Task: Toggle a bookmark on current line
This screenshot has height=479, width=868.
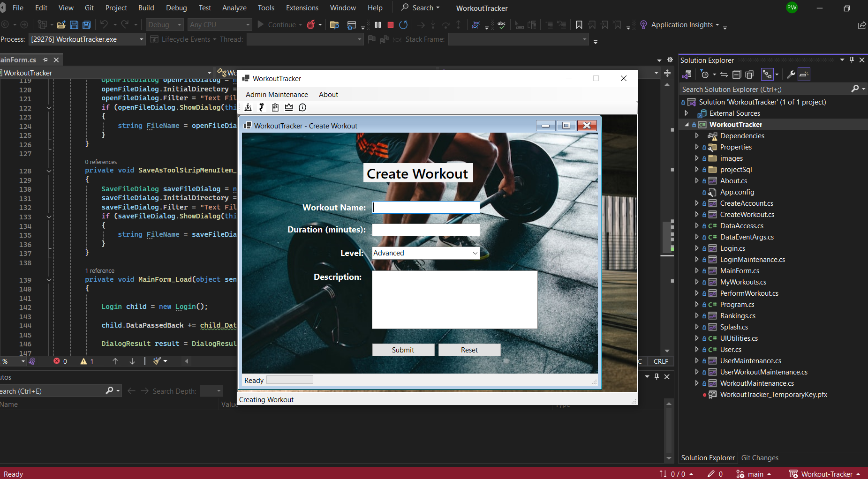Action: [579, 25]
